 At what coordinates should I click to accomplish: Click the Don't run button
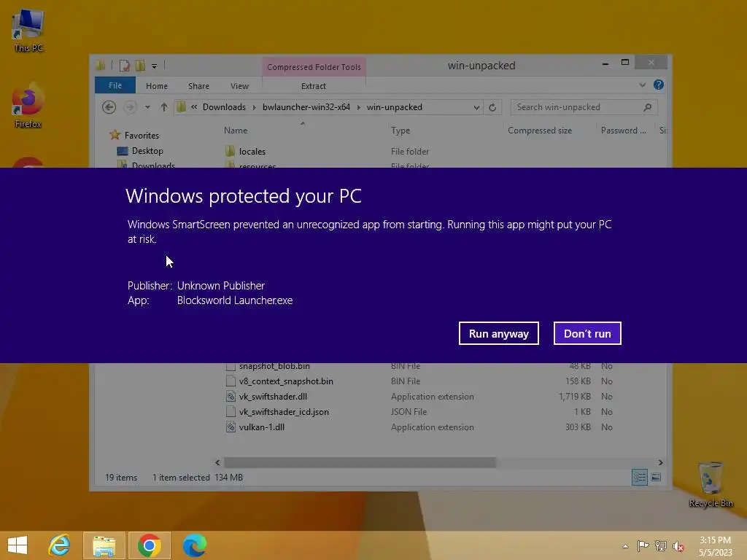point(587,333)
